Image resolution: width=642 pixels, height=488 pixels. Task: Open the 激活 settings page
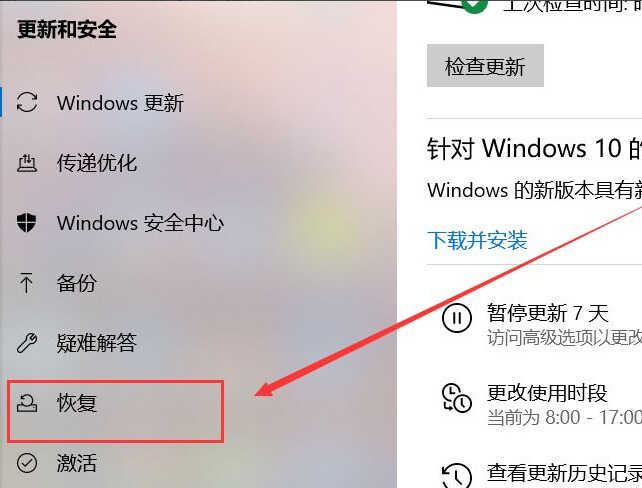(199, 463)
